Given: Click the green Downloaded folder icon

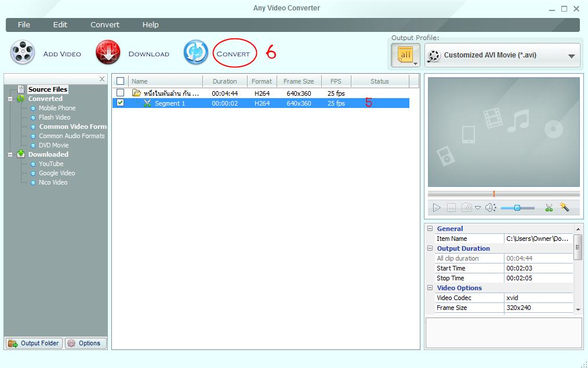Looking at the screenshot, I should point(21,154).
